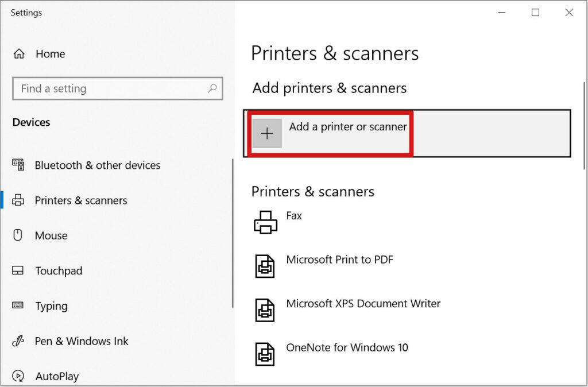Click the Find a setting search field
588x387 pixels.
(x=118, y=88)
